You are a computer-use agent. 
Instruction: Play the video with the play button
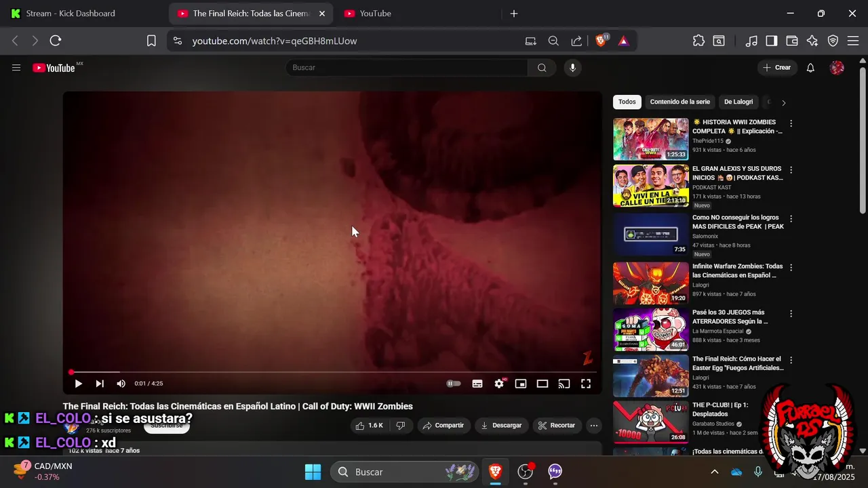click(78, 384)
